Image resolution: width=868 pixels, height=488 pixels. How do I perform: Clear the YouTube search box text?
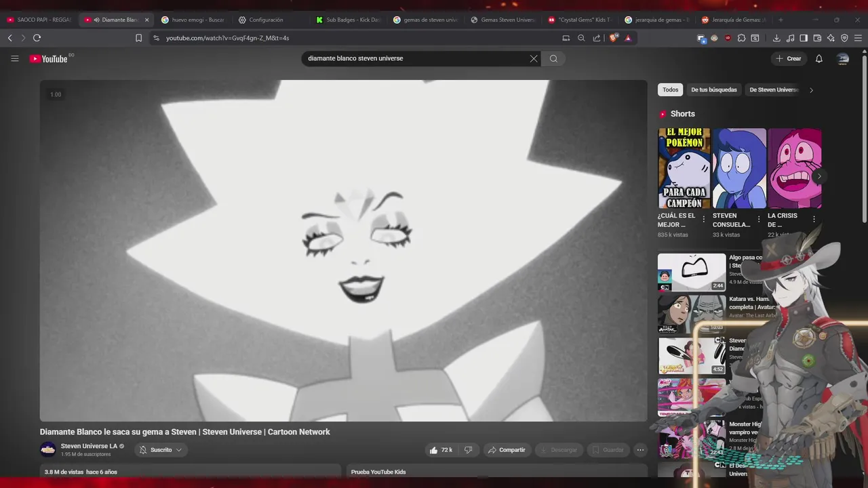[534, 59]
